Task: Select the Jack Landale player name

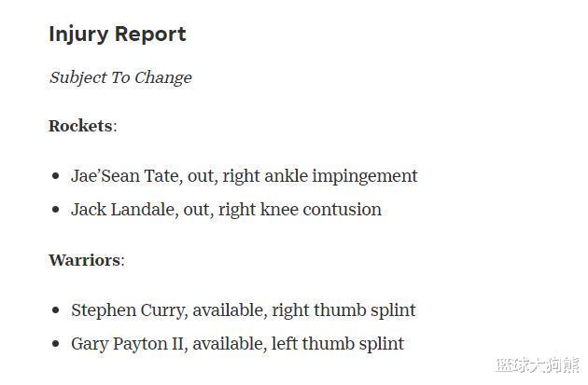Action: [123, 210]
